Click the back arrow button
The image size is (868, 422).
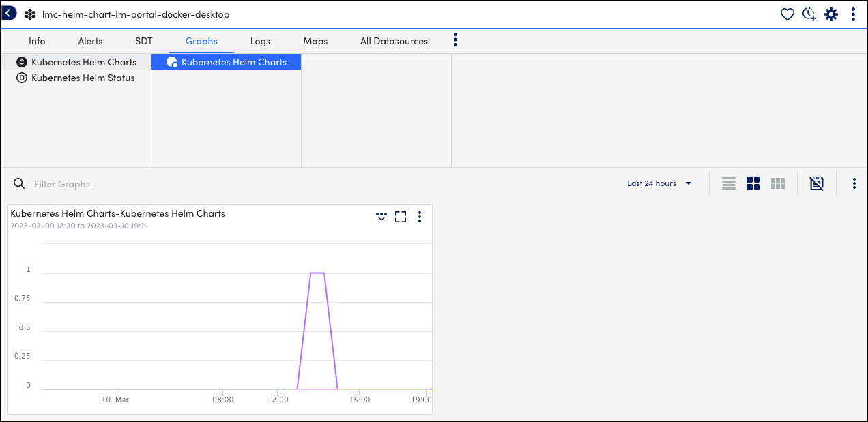pos(9,14)
